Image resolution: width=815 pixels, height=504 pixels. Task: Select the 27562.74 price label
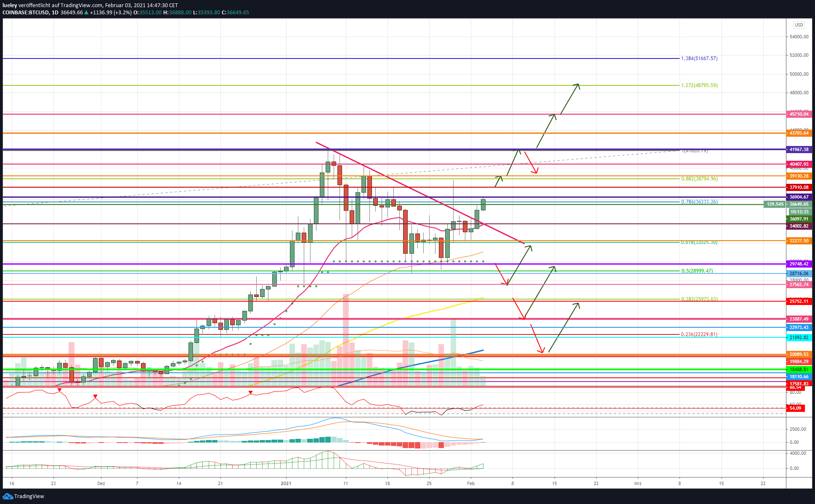click(799, 284)
